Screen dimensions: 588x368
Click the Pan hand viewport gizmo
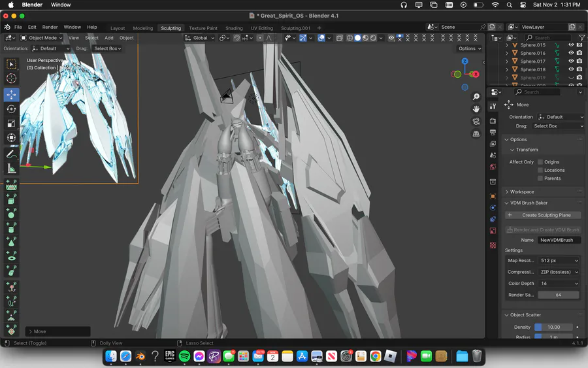(476, 109)
